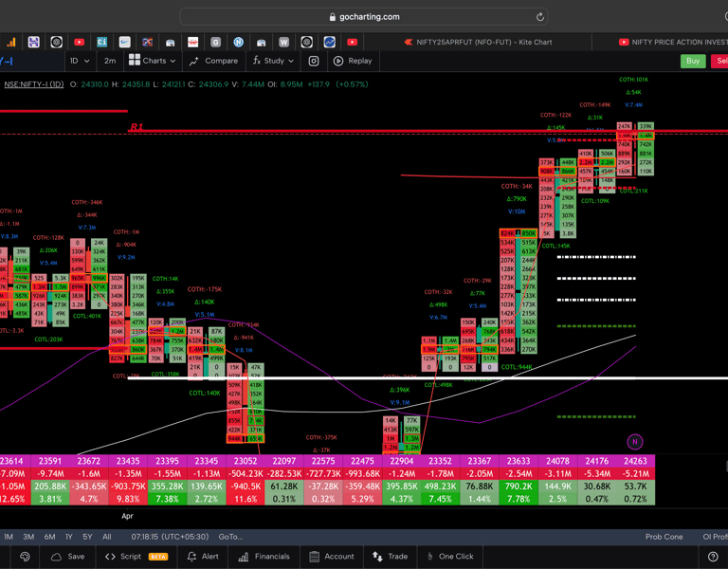Image resolution: width=728 pixels, height=569 pixels.
Task: Click the green Buy button
Action: click(x=693, y=61)
